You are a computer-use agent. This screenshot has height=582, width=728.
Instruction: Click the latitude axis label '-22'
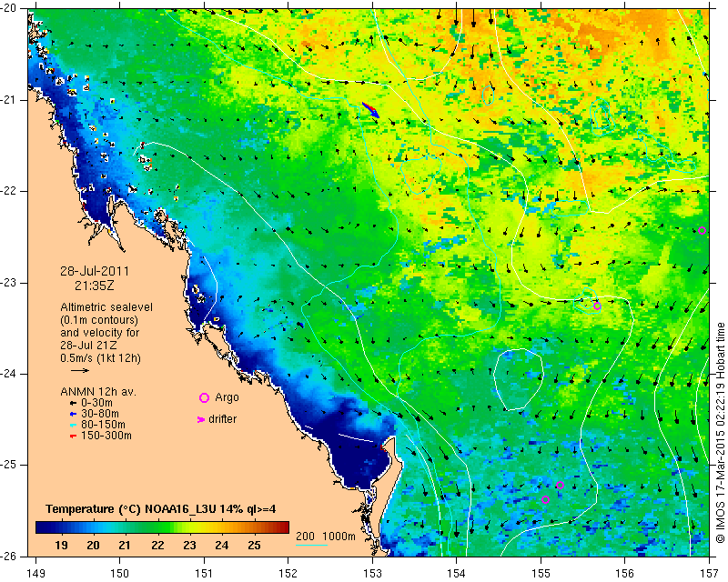[x=9, y=191]
